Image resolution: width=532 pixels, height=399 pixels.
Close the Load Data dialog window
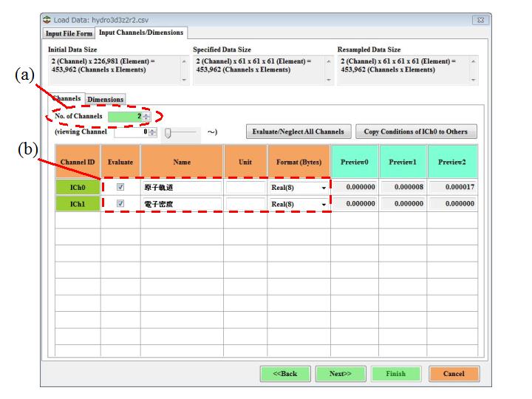(480, 19)
